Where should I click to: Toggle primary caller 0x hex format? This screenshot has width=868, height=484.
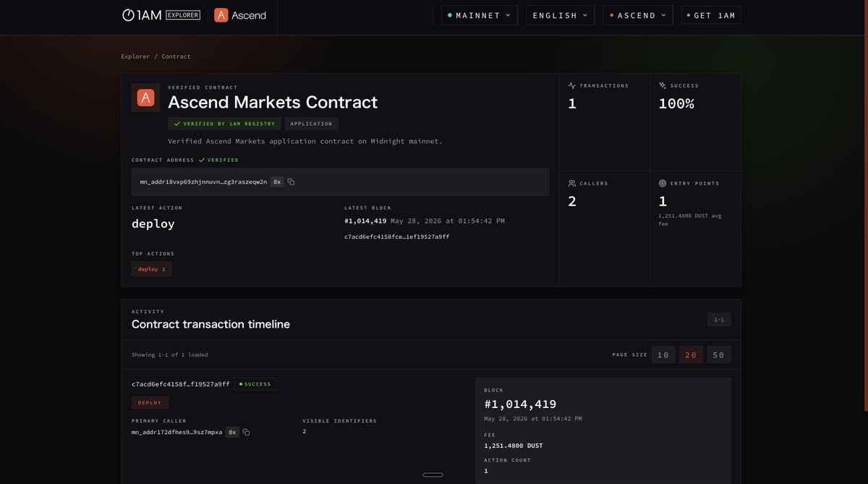point(232,432)
